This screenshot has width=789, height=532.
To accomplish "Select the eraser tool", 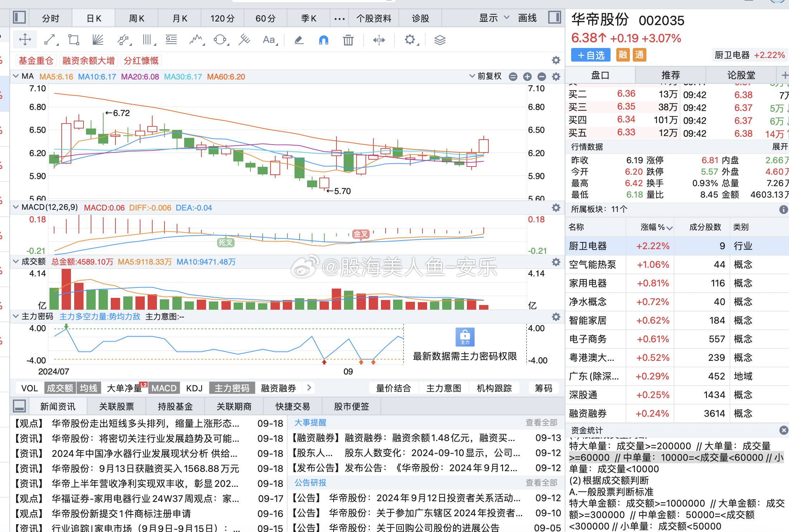I will pyautogui.click(x=299, y=39).
